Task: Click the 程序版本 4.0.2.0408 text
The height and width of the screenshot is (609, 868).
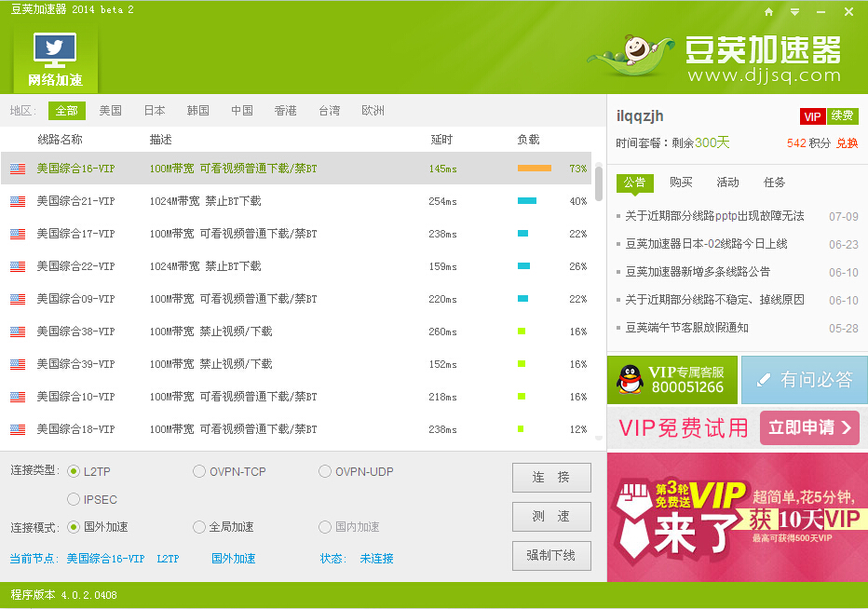Action: click(x=63, y=595)
